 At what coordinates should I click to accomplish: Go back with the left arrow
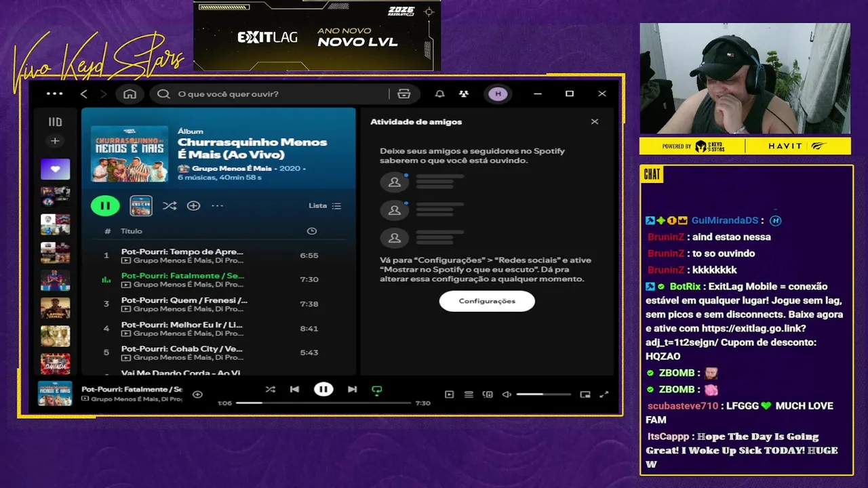(84, 94)
